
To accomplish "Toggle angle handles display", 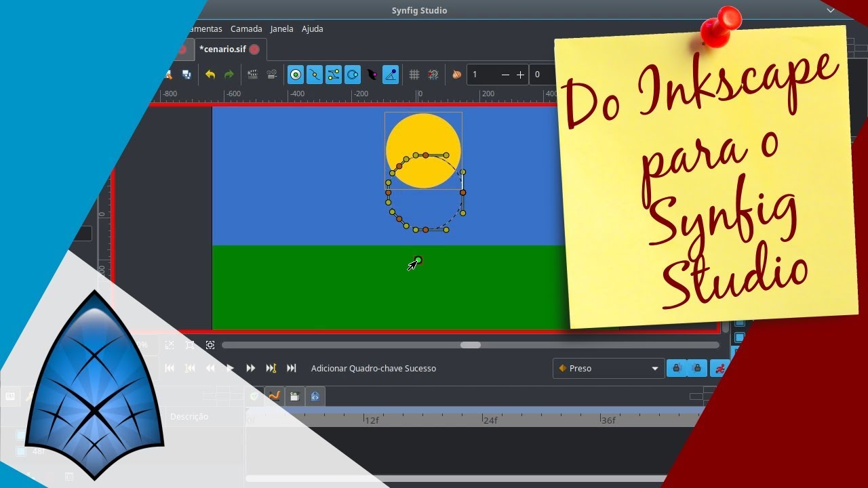I will click(x=391, y=75).
